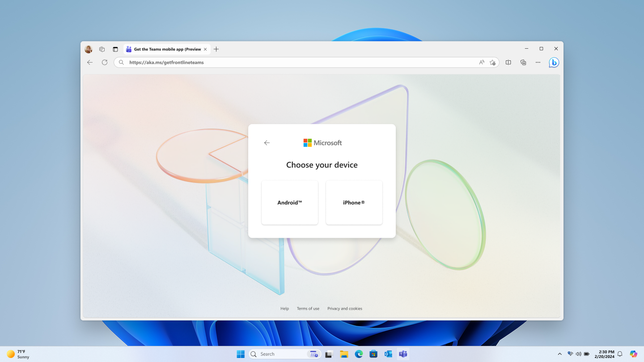Image resolution: width=644 pixels, height=362 pixels.
Task: Open the Terms of use link
Action: point(308,308)
